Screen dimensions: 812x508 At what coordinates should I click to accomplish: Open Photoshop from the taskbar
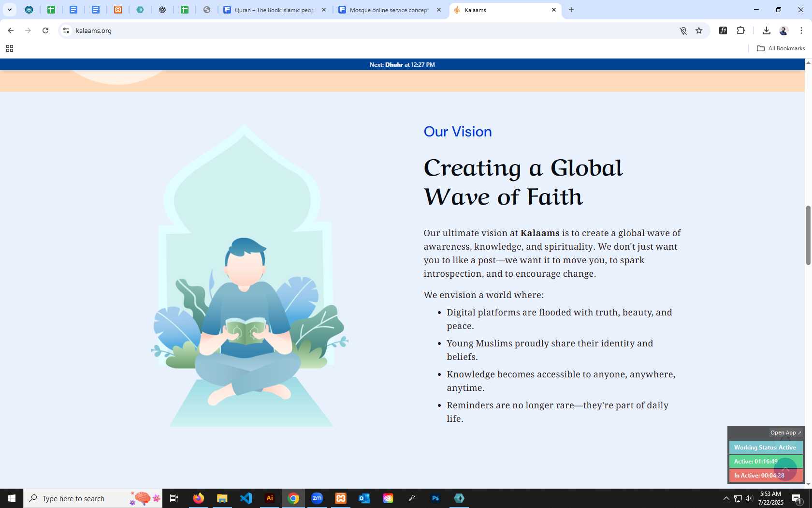(435, 498)
